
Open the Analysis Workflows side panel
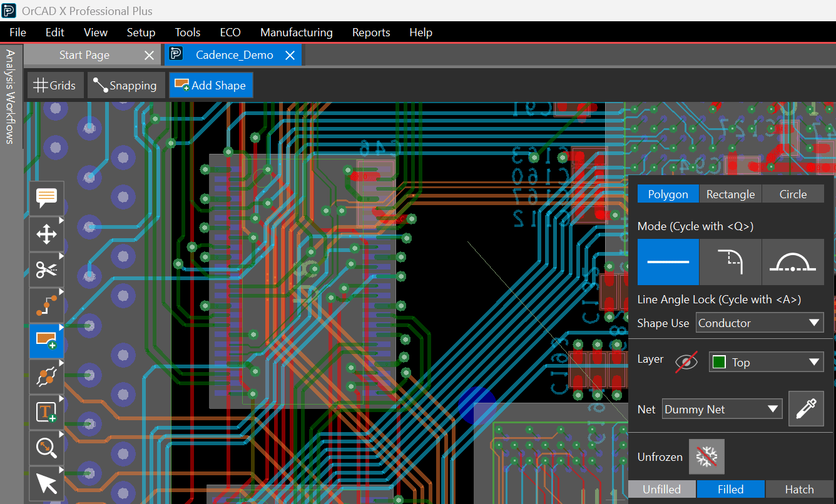(10, 97)
